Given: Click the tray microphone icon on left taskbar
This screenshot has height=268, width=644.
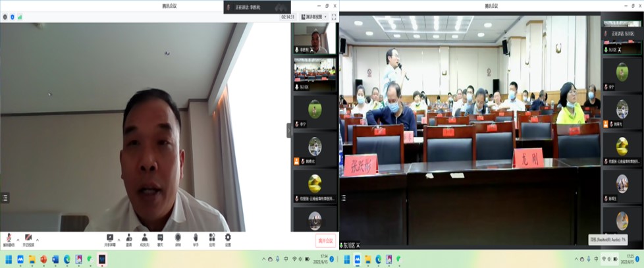Looking at the screenshot, I should tap(278, 259).
